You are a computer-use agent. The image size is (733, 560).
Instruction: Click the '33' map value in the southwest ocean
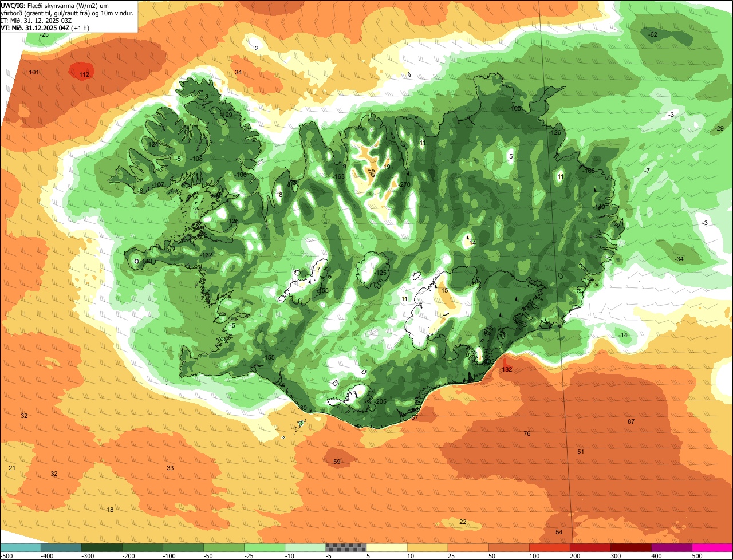[x=170, y=468]
